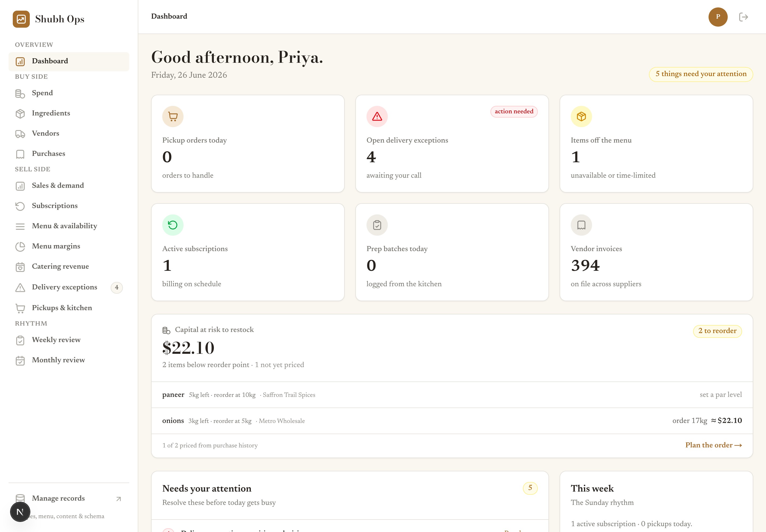Open the user avatar P
The width and height of the screenshot is (766, 532).
(x=718, y=17)
